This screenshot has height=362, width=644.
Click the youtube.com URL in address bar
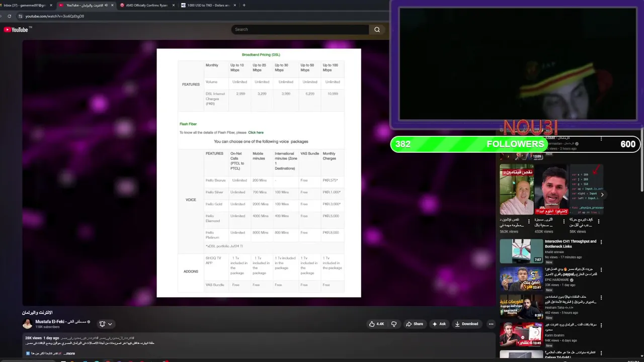(54, 16)
